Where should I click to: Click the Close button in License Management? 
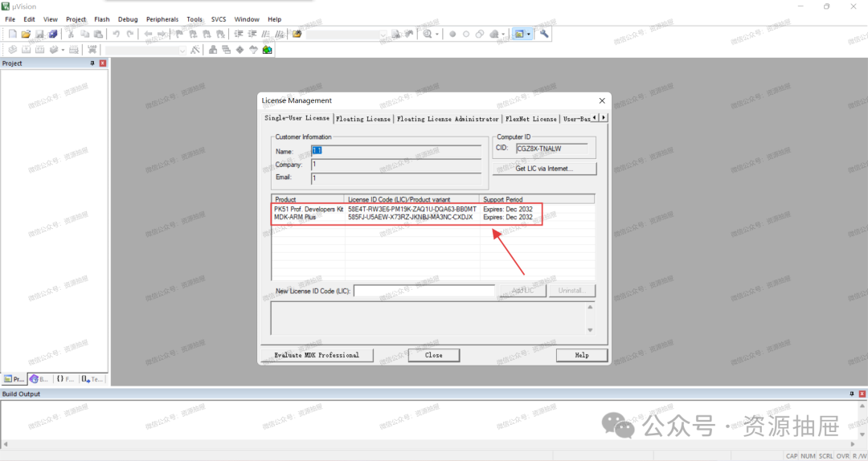click(433, 355)
